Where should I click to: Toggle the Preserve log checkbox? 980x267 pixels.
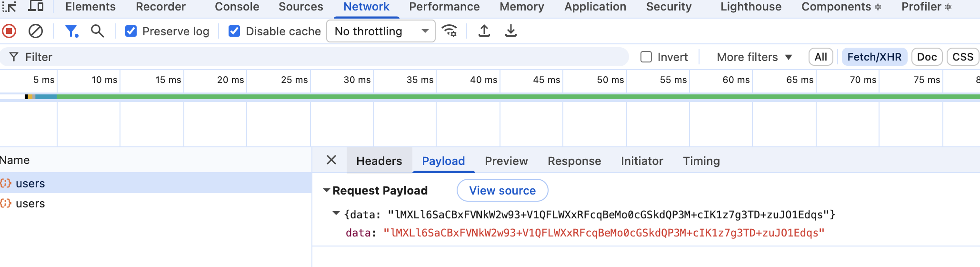[131, 31]
